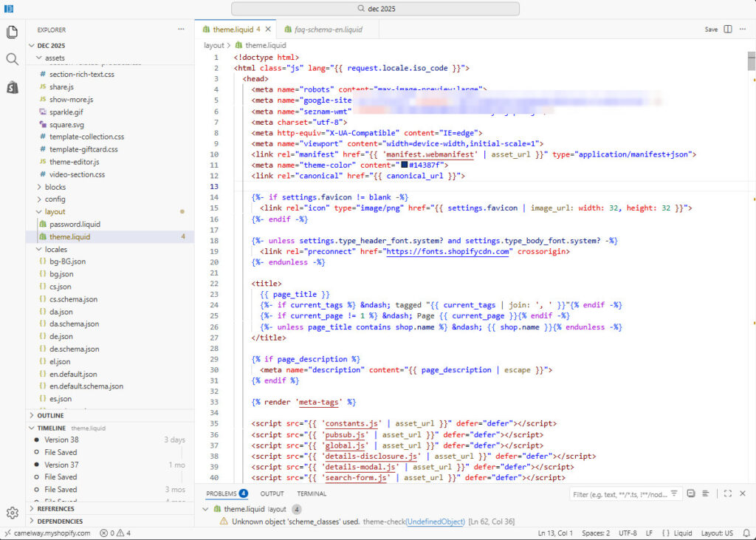Click the split editor icon
Screen dimensions: 756x540
(727, 30)
